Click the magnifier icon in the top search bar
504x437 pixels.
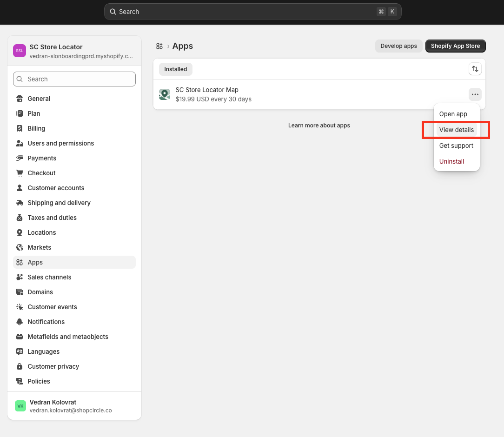[113, 12]
